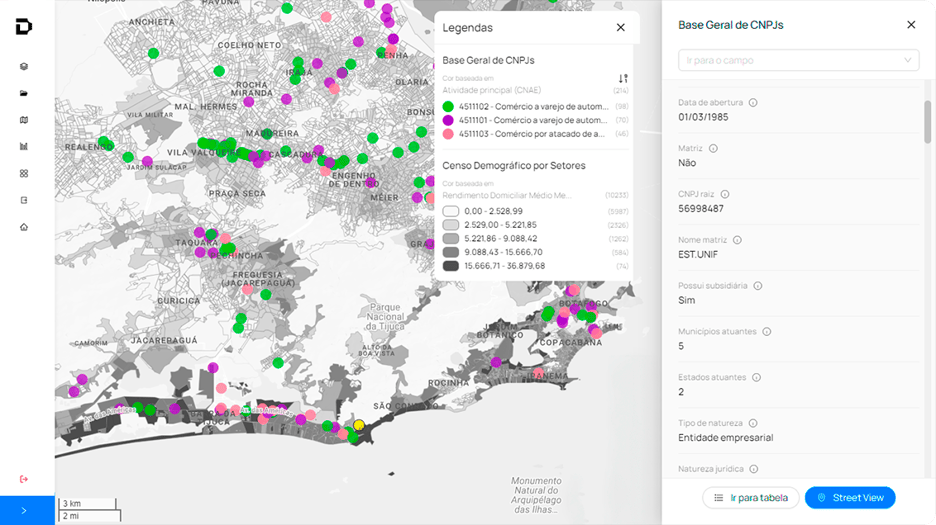Click the COPACABANA label on the map

point(571,342)
